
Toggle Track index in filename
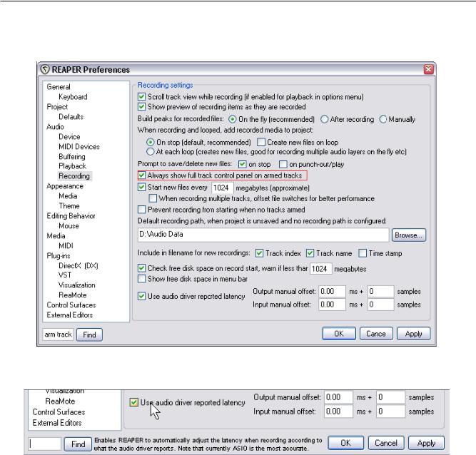click(259, 253)
